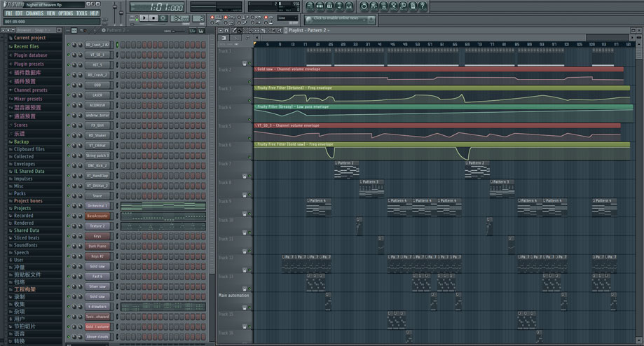
Task: Expand the Packs folder in Browser
Action: tap(20, 193)
